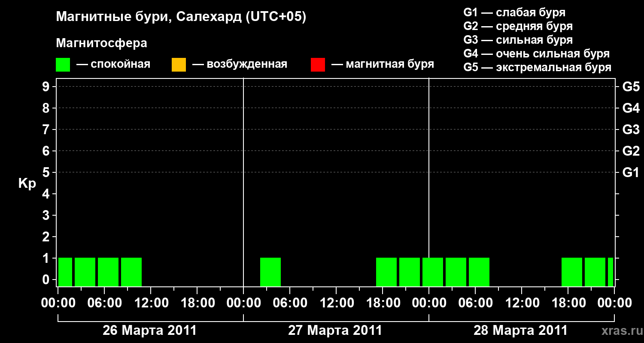Click the Kp value 5 on left axis
The width and height of the screenshot is (644, 343).
(x=47, y=172)
